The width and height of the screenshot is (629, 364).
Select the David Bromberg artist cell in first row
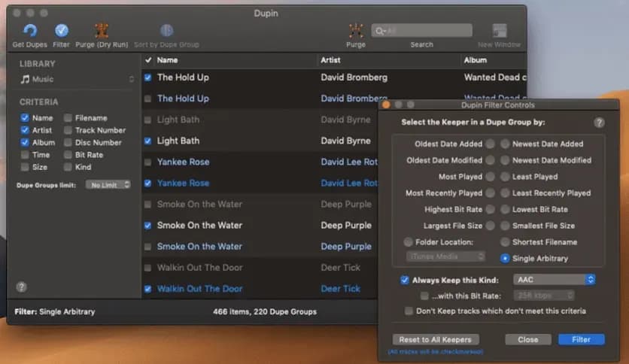point(354,77)
